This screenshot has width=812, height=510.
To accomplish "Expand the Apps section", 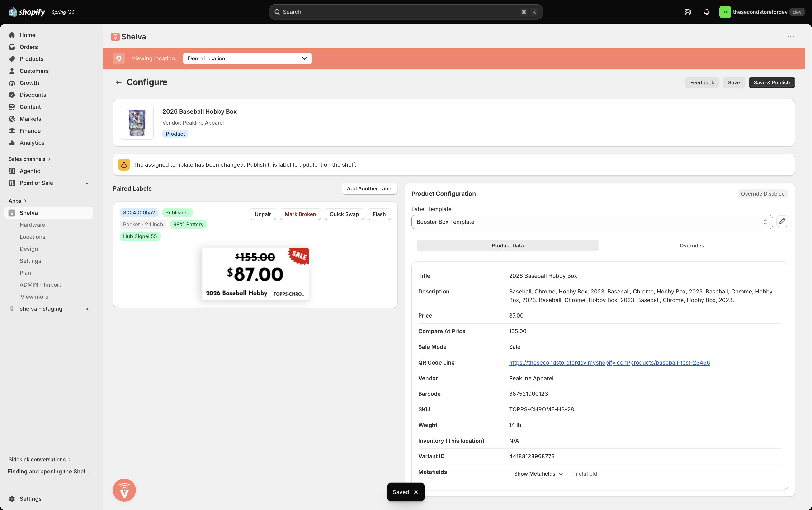I will tap(18, 201).
